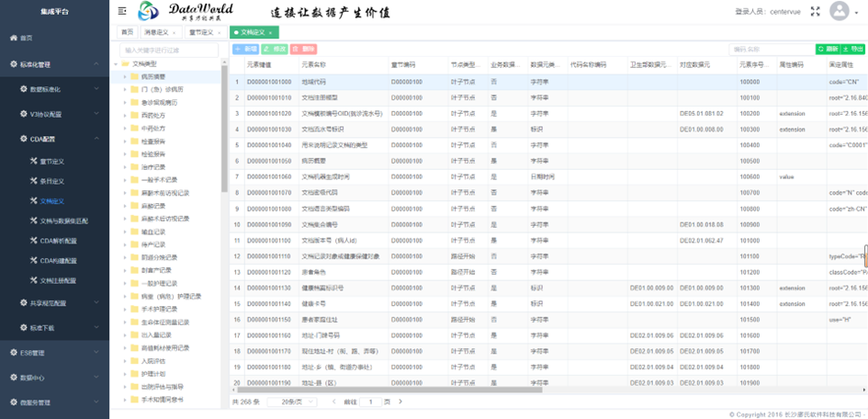Click the tools icon beside CDA解析配置
This screenshot has width=868, height=419.
[x=33, y=241]
